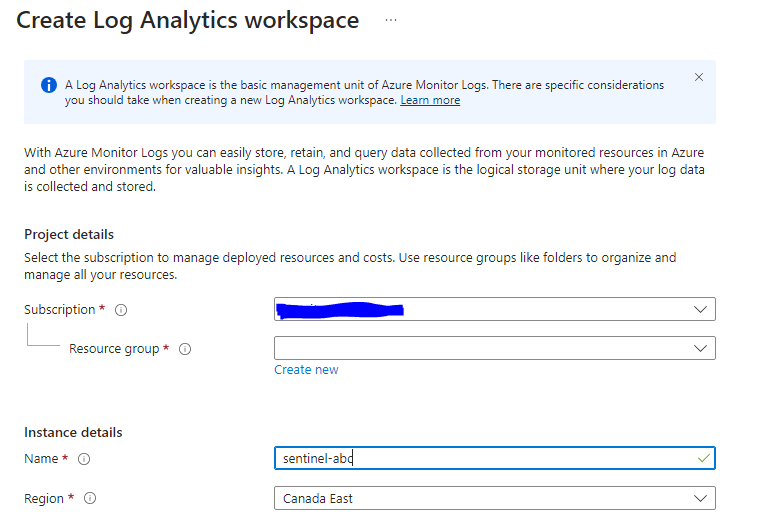
Task: Click the blue info icon in banner
Action: click(x=48, y=85)
